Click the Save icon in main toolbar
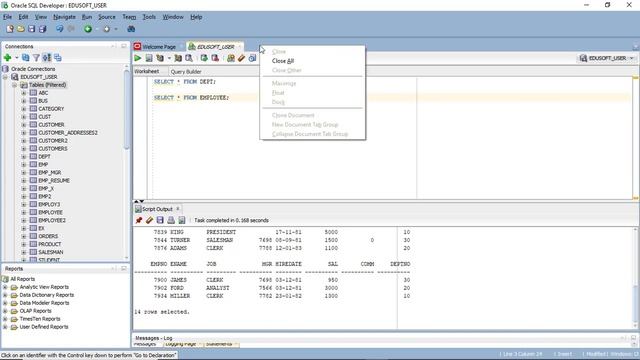Image resolution: width=640 pixels, height=360 pixels. 31,29
